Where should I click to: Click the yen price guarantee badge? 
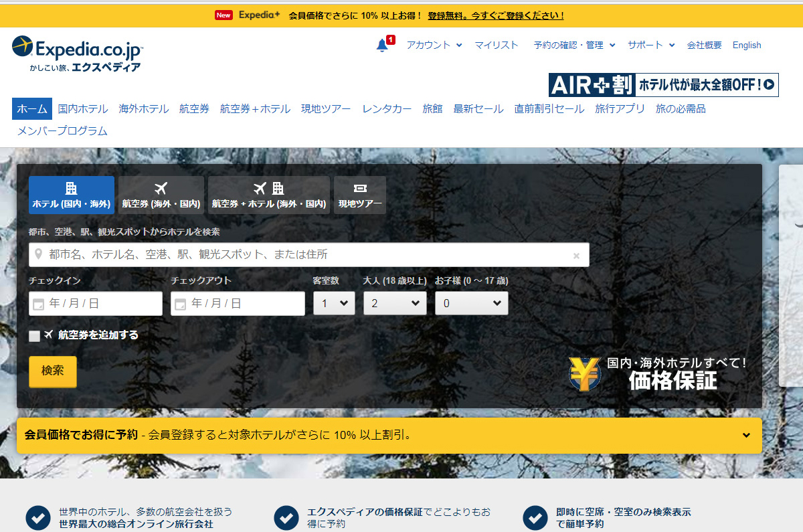[584, 374]
